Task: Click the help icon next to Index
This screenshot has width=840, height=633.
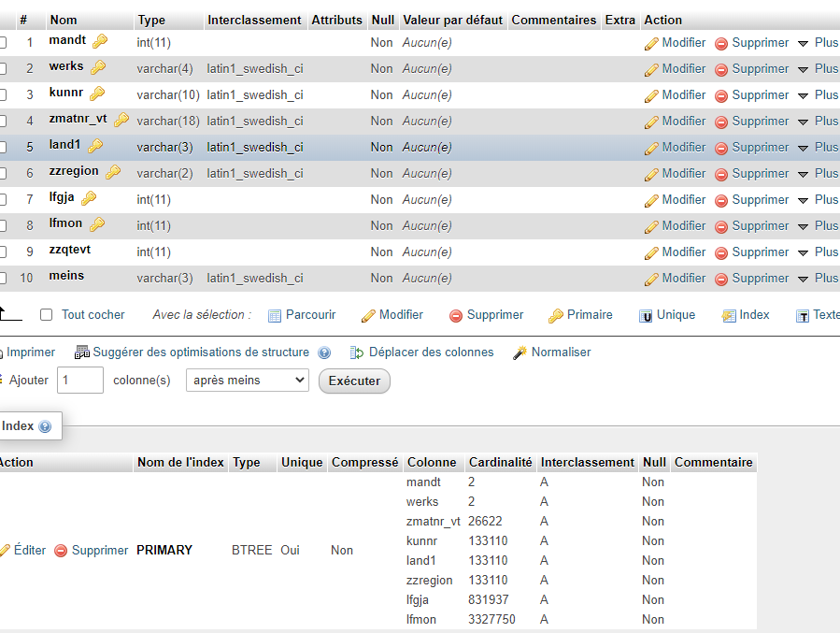Action: (45, 426)
